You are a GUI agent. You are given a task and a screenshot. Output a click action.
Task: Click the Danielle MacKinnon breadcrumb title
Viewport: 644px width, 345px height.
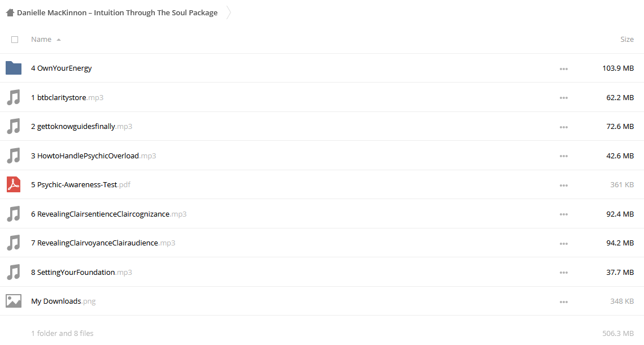(117, 13)
